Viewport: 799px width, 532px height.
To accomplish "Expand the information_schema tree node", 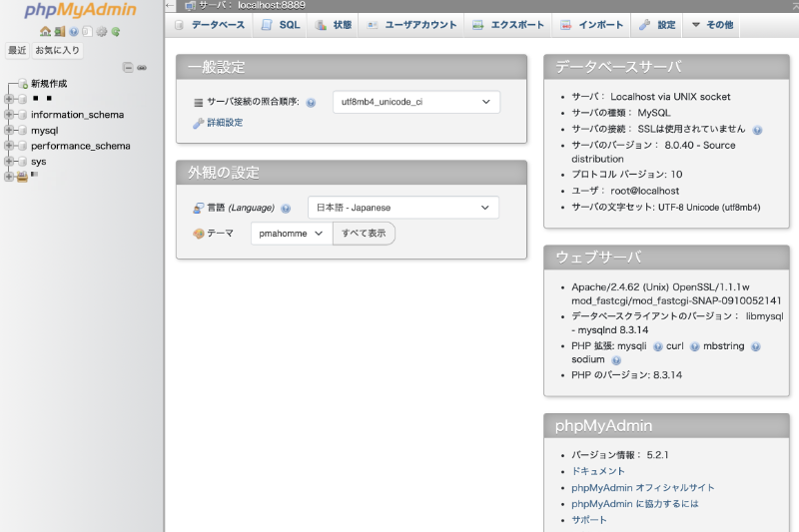I will coord(9,115).
